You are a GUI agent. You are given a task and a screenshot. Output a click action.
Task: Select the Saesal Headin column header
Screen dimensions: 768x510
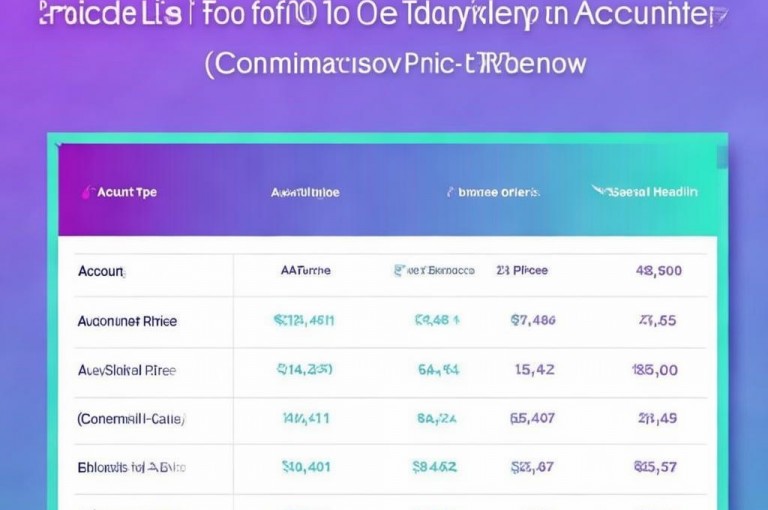point(653,192)
